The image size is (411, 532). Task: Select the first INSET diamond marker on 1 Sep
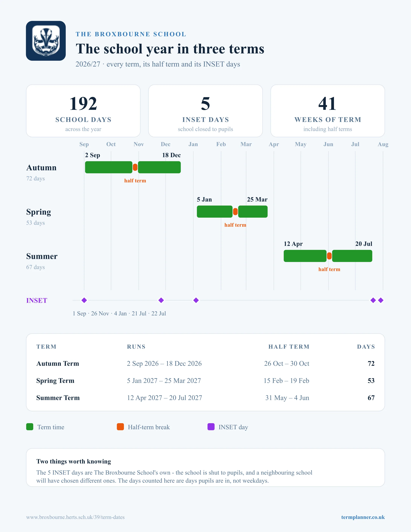84,300
